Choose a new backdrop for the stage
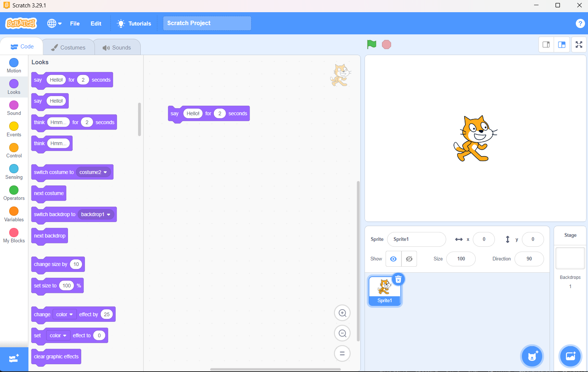The width and height of the screenshot is (588, 372). 570,356
